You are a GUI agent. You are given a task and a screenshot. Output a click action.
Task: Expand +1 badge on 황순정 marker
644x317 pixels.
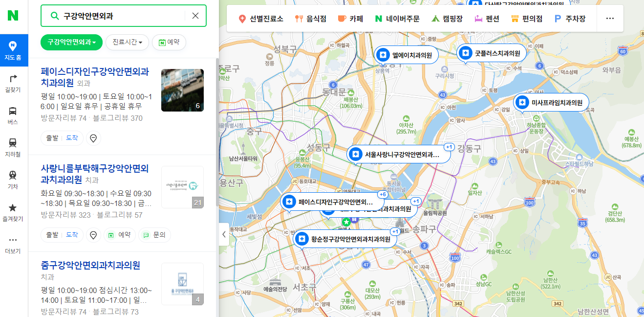pyautogui.click(x=395, y=231)
